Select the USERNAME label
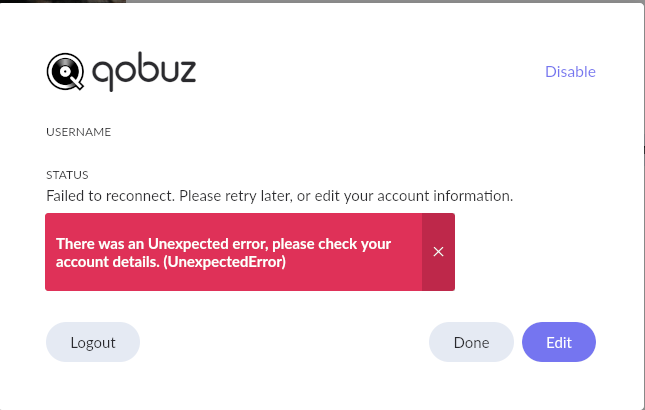Viewport: 645px width, 410px height. tap(79, 132)
